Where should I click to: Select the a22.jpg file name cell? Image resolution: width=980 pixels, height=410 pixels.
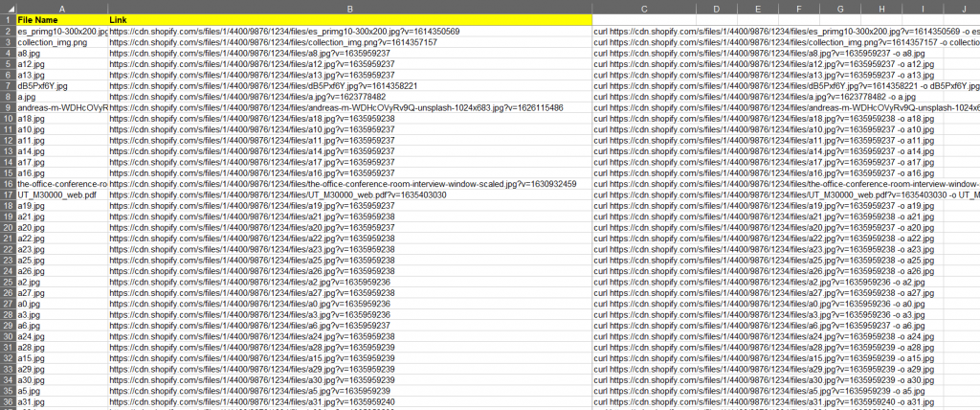click(62, 239)
